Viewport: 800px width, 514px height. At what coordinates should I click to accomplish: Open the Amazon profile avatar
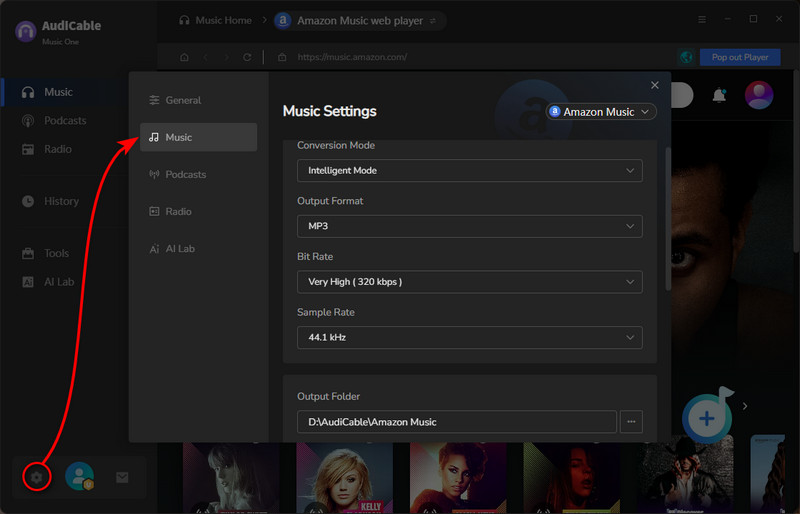click(759, 95)
